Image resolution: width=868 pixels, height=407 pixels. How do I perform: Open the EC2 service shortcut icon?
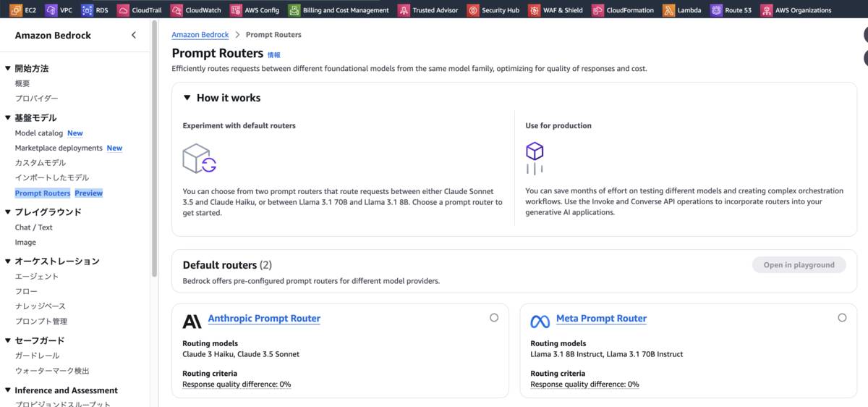click(x=16, y=10)
